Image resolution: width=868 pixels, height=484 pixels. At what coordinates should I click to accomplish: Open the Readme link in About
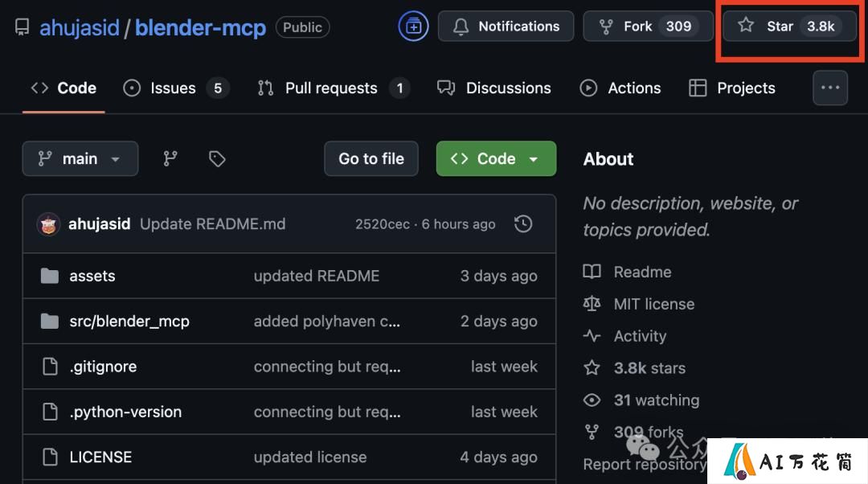[x=643, y=272]
